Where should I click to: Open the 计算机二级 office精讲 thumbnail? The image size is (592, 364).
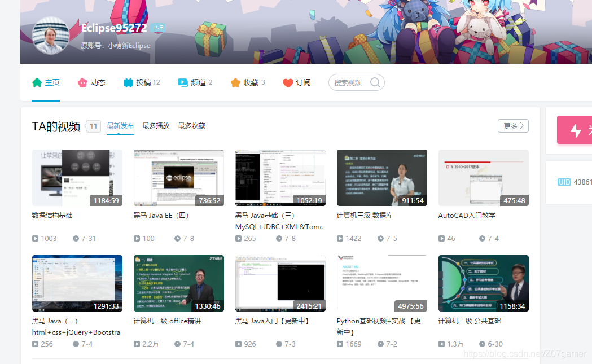click(x=179, y=283)
